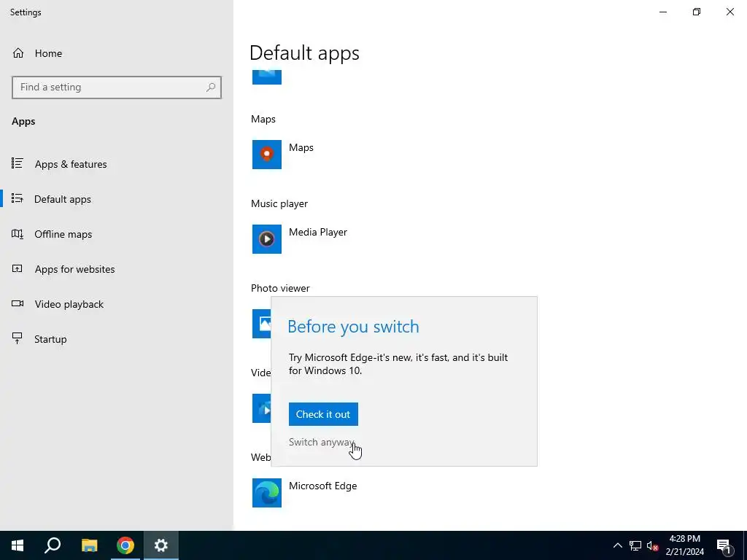This screenshot has height=560, width=747.
Task: Click Home text in sidebar
Action: 48,53
